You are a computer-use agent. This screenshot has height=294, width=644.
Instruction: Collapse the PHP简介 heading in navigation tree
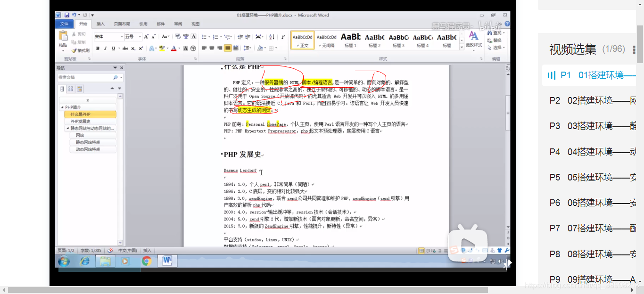pyautogui.click(x=62, y=107)
